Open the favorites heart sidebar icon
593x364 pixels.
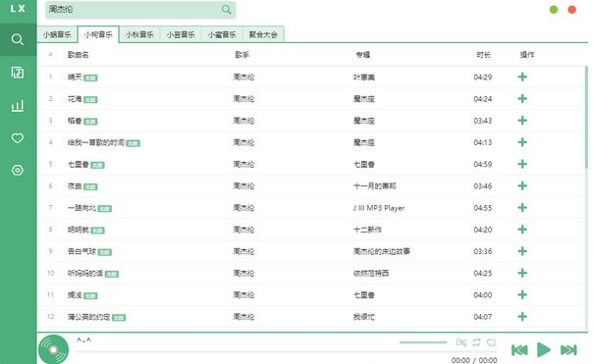[x=18, y=138]
